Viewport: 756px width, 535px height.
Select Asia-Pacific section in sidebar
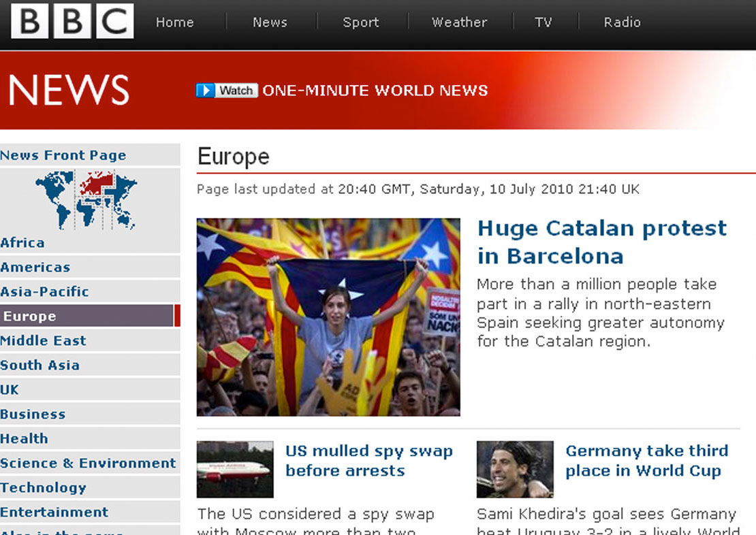pyautogui.click(x=44, y=292)
